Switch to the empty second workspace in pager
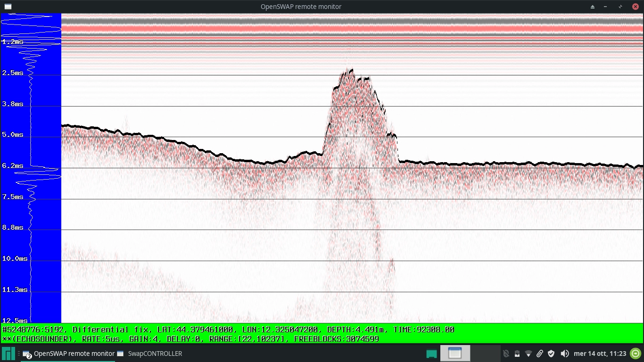This screenshot has width=644, height=362. click(x=485, y=354)
